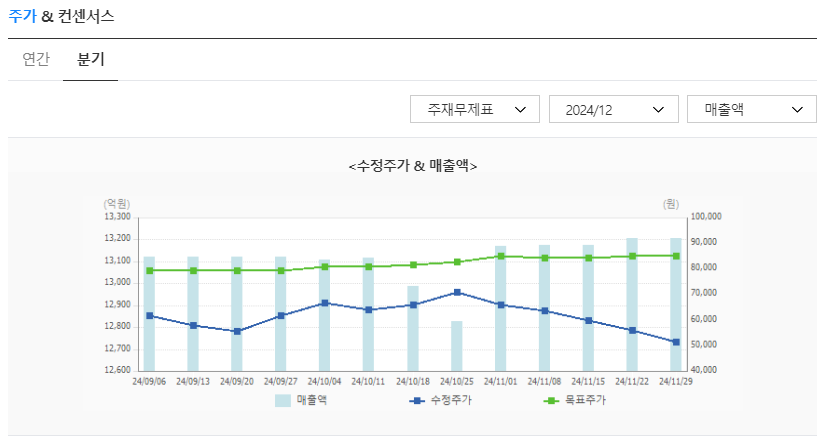
Task: Click the 수정주가 legend label
Action: (451, 400)
